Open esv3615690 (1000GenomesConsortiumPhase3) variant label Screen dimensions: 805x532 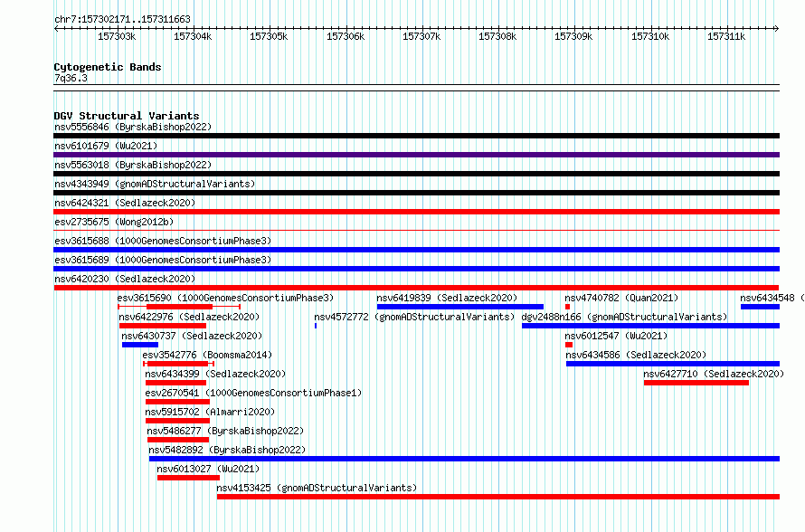pyautogui.click(x=225, y=298)
